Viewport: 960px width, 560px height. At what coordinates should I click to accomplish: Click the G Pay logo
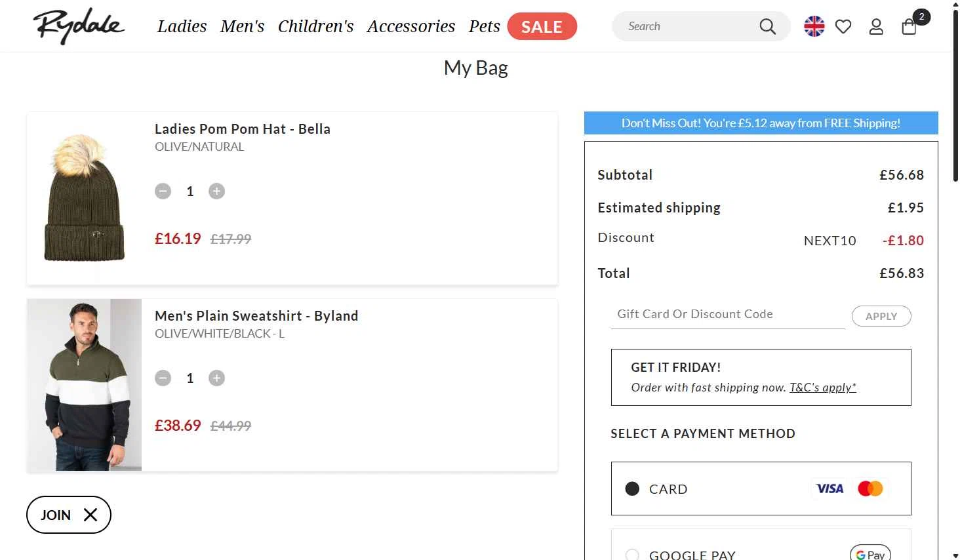coord(870,554)
